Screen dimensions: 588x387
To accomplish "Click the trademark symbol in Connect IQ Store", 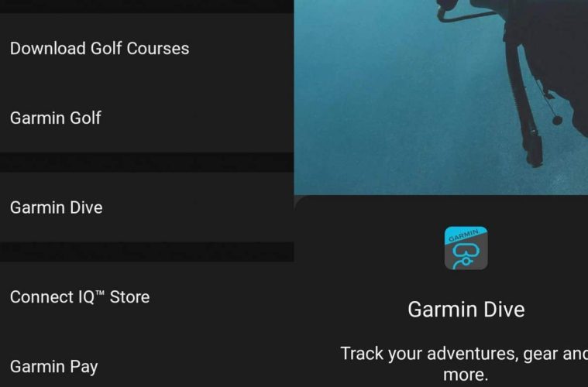I will 99,293.
